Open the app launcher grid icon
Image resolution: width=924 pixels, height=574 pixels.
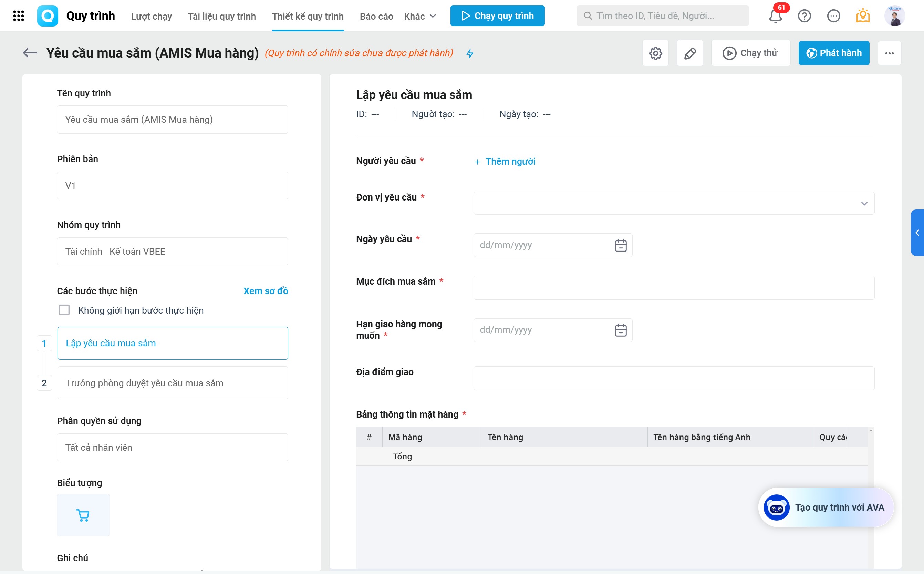tap(18, 16)
